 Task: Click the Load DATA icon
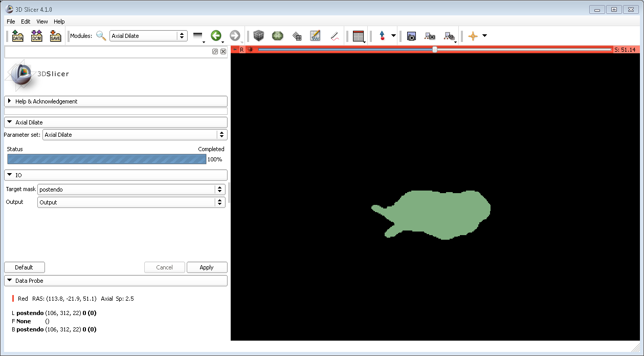tap(17, 36)
